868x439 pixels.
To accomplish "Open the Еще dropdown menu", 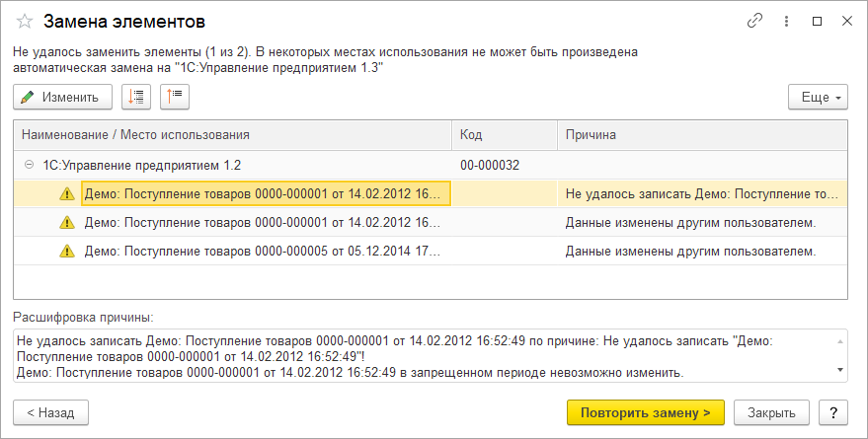I will [x=818, y=97].
